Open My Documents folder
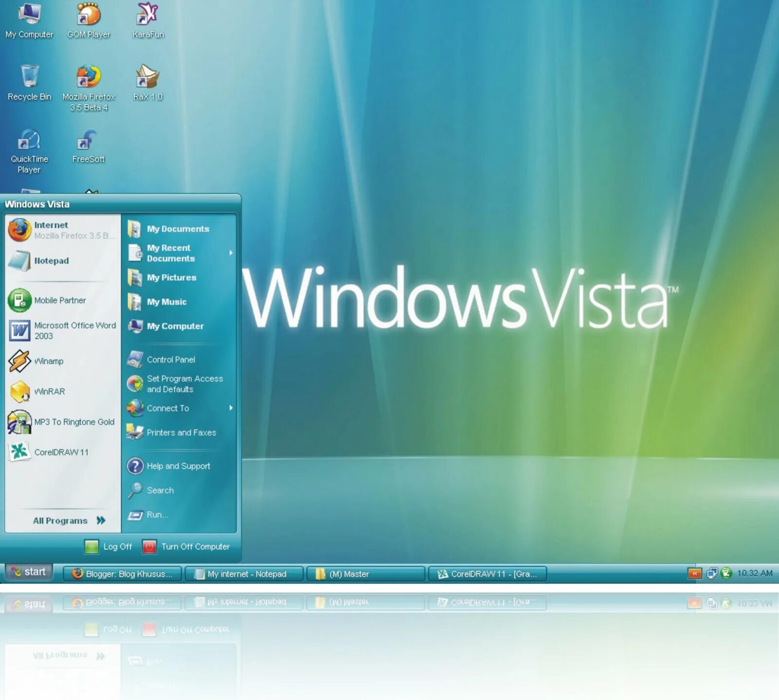Image resolution: width=779 pixels, height=700 pixels. pyautogui.click(x=179, y=229)
